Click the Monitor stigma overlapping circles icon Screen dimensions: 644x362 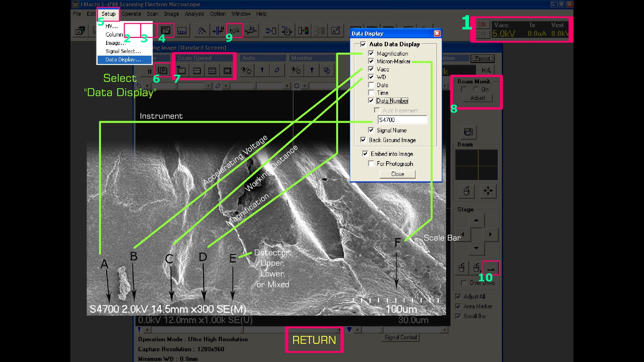click(327, 70)
